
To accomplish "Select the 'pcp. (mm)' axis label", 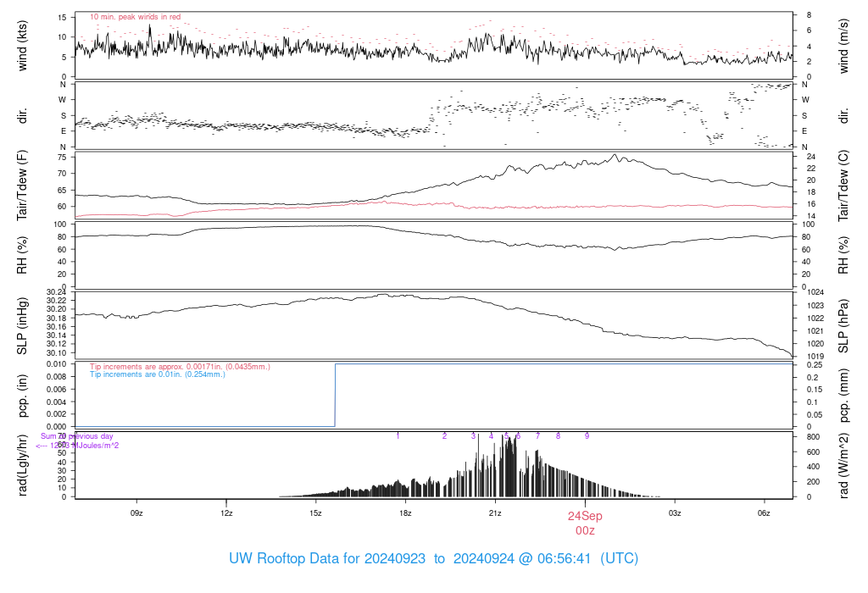I will point(843,396).
